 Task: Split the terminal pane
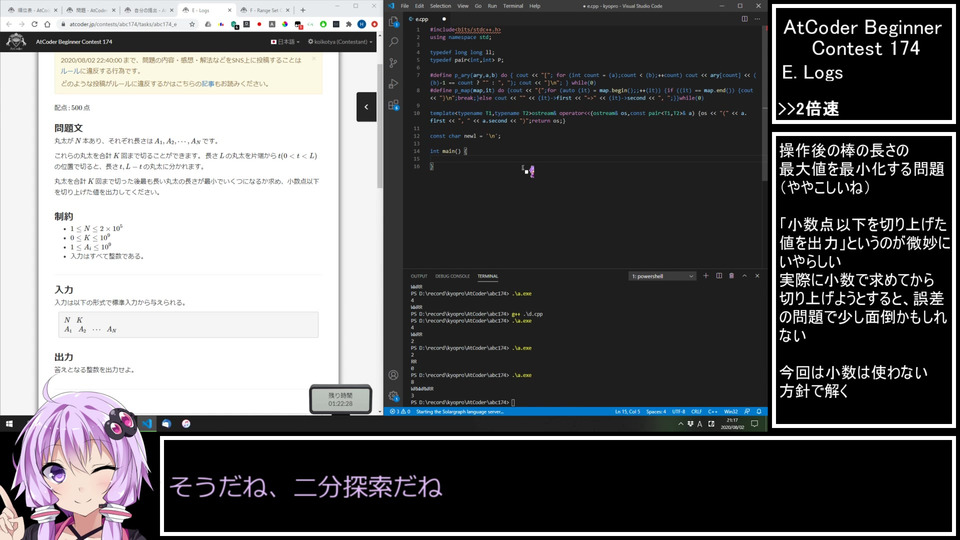pyautogui.click(x=719, y=276)
